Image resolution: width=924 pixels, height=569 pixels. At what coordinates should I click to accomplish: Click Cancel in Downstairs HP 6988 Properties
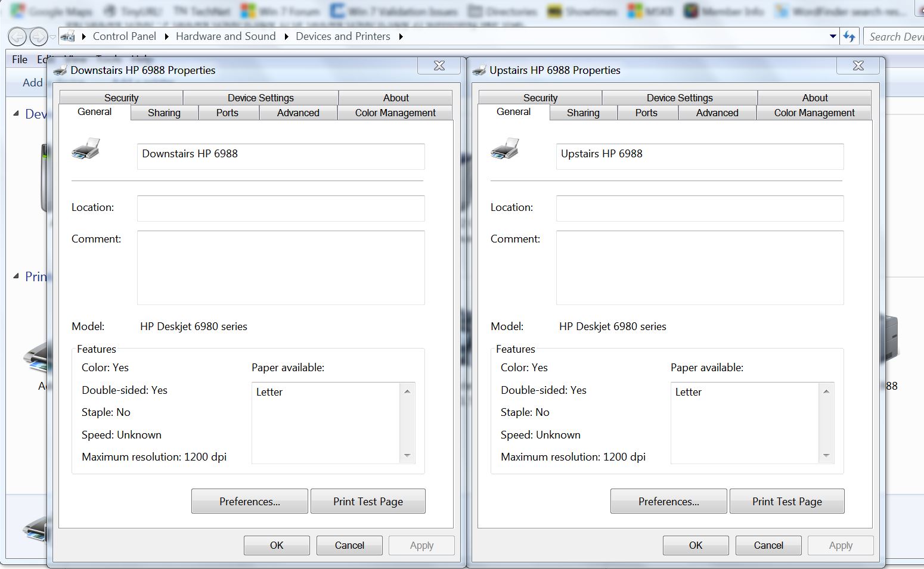click(x=349, y=545)
